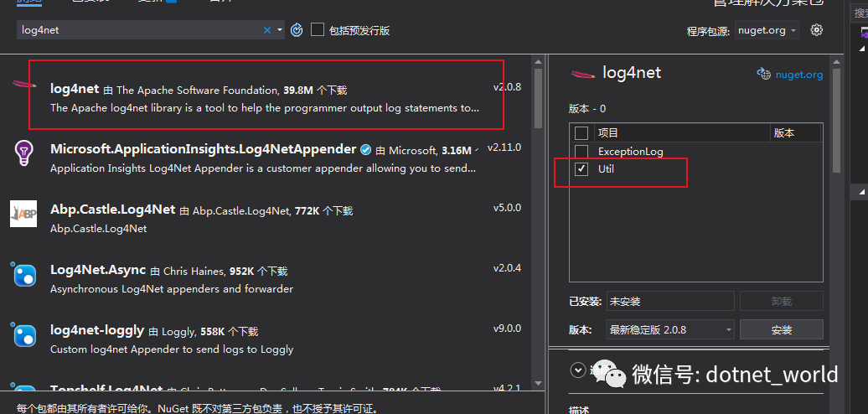
Task: Click version v2.0.4 of Log4Net.Async
Action: pyautogui.click(x=507, y=268)
